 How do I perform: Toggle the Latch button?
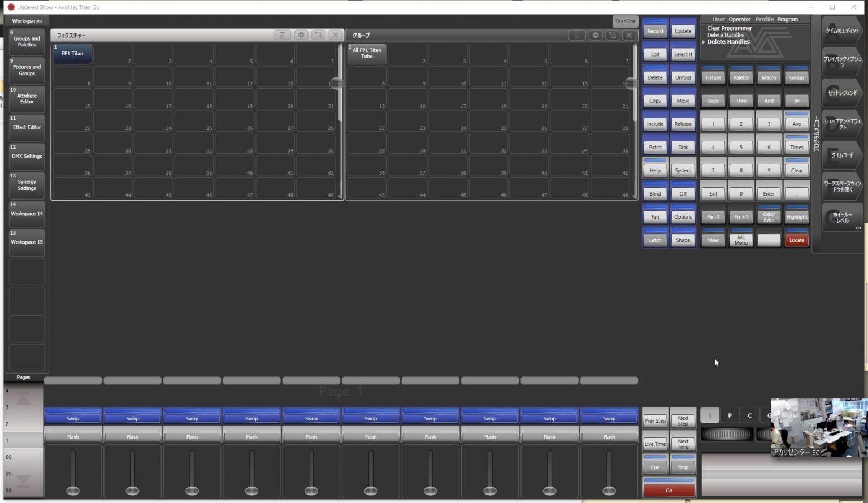(655, 240)
